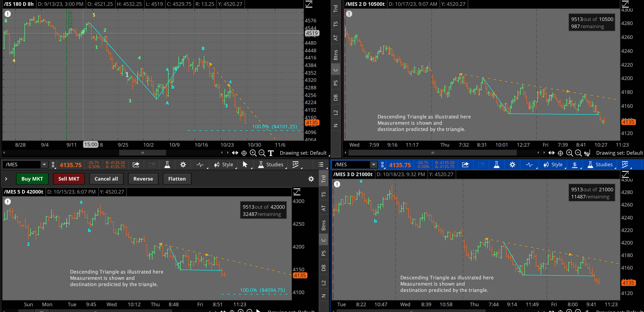Image resolution: width=644 pixels, height=312 pixels.
Task: Open the Style menu on left /MES toolbar
Action: (x=224, y=164)
